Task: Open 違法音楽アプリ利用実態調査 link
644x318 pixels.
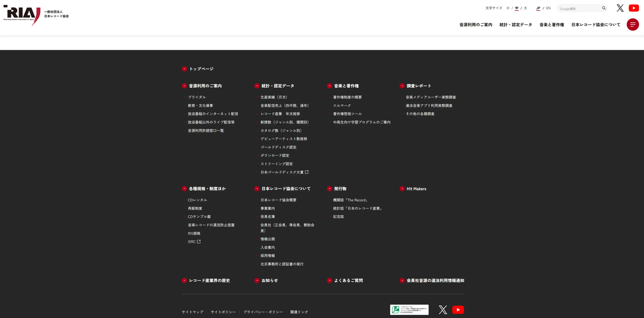Action: coord(429,105)
